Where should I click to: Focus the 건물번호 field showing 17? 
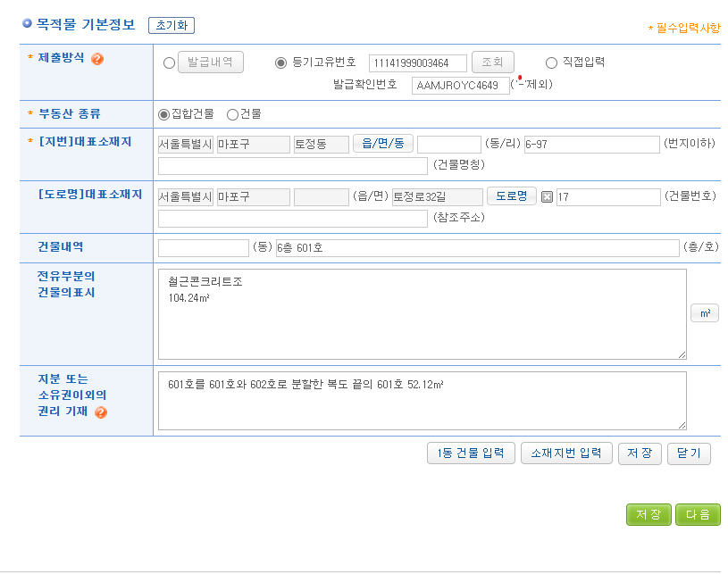pos(608,197)
